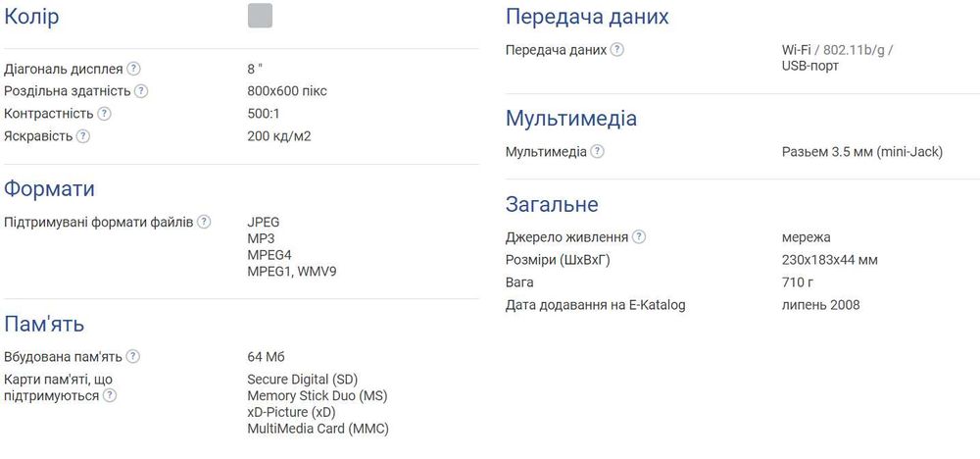
Task: Click help icon next to Джерело живлення
Action: click(x=639, y=237)
